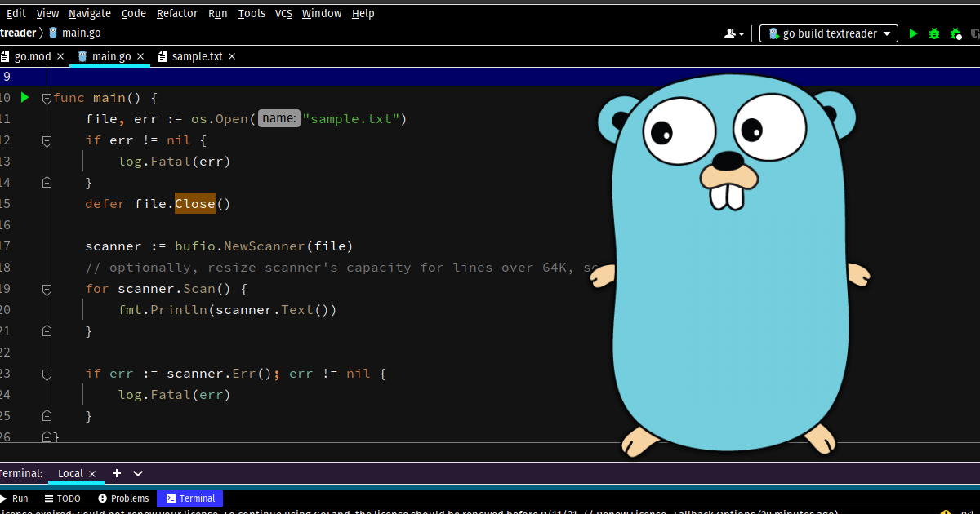Close the Local terminal session tab
980x514 pixels.
(92, 473)
